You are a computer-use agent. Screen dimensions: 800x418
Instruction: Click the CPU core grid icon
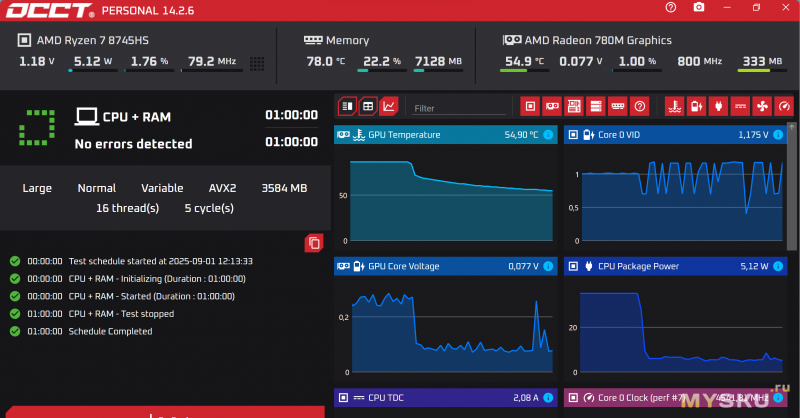pos(257,63)
